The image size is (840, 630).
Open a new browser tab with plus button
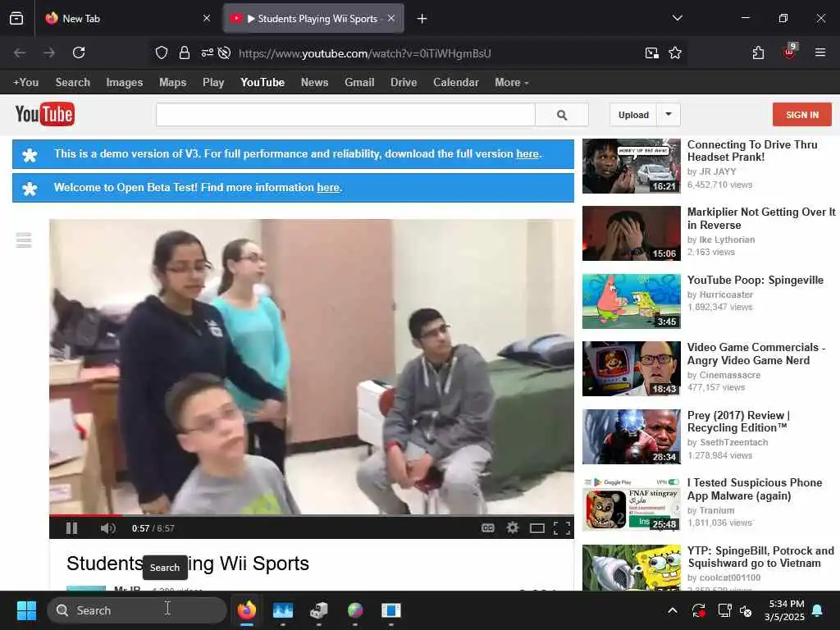pyautogui.click(x=422, y=19)
